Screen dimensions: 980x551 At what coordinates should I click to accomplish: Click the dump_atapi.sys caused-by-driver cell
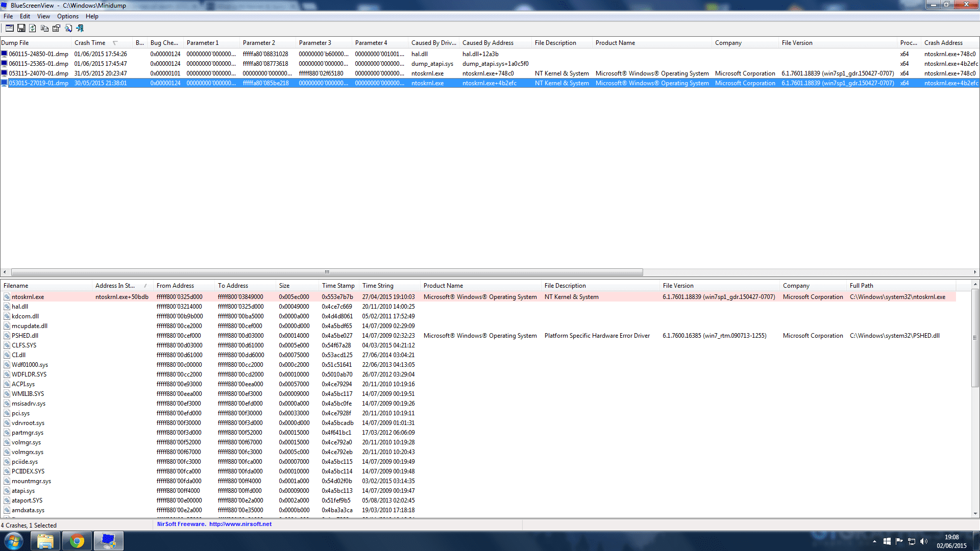(432, 64)
